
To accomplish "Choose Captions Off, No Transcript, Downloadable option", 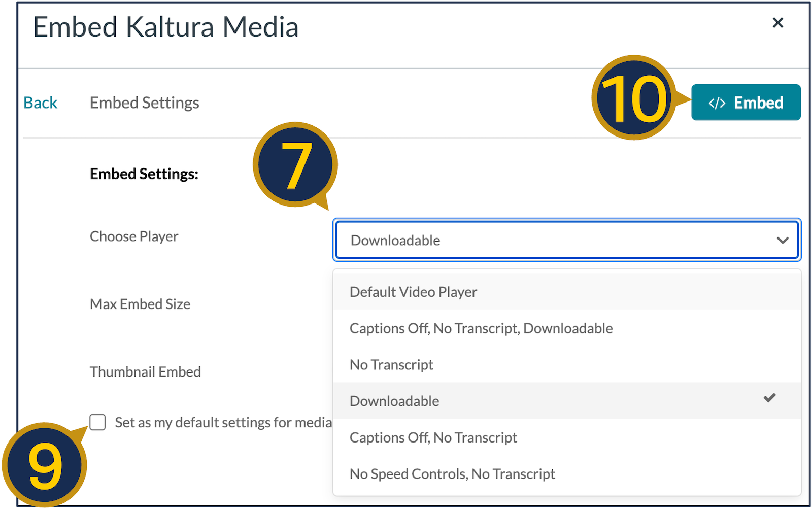I will tap(481, 328).
